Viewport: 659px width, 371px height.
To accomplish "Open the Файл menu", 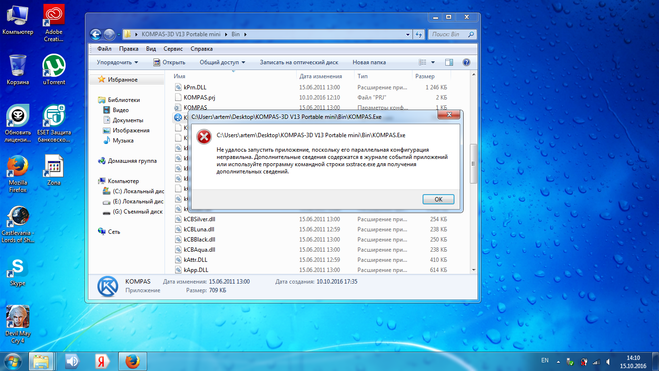I will click(x=104, y=49).
